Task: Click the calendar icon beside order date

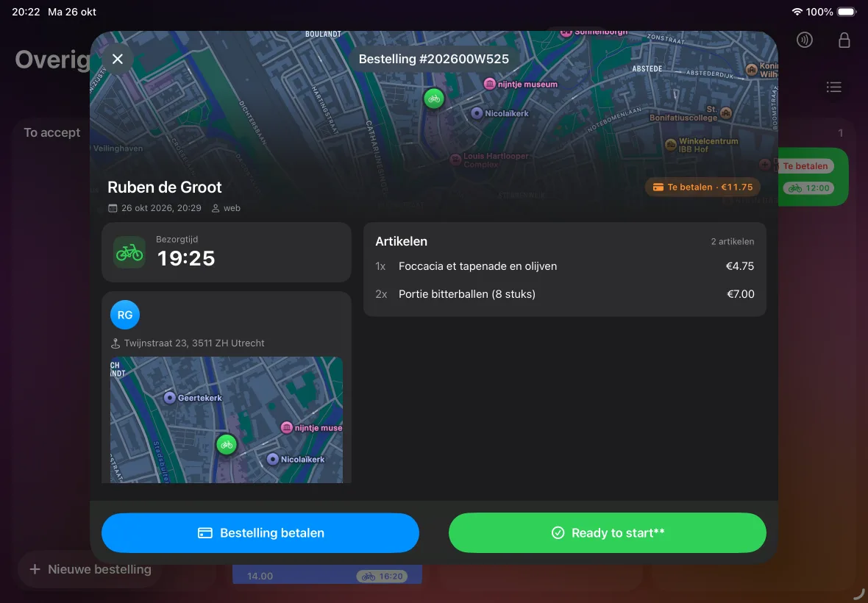Action: click(x=113, y=208)
